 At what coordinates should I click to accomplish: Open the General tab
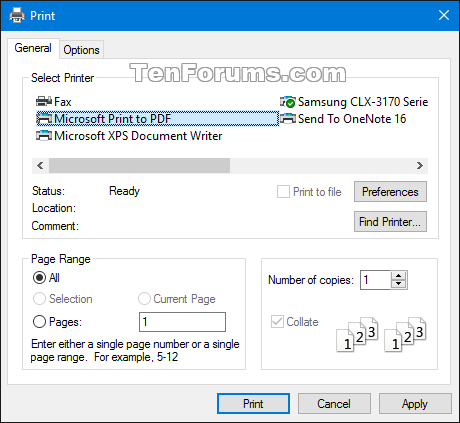[33, 48]
